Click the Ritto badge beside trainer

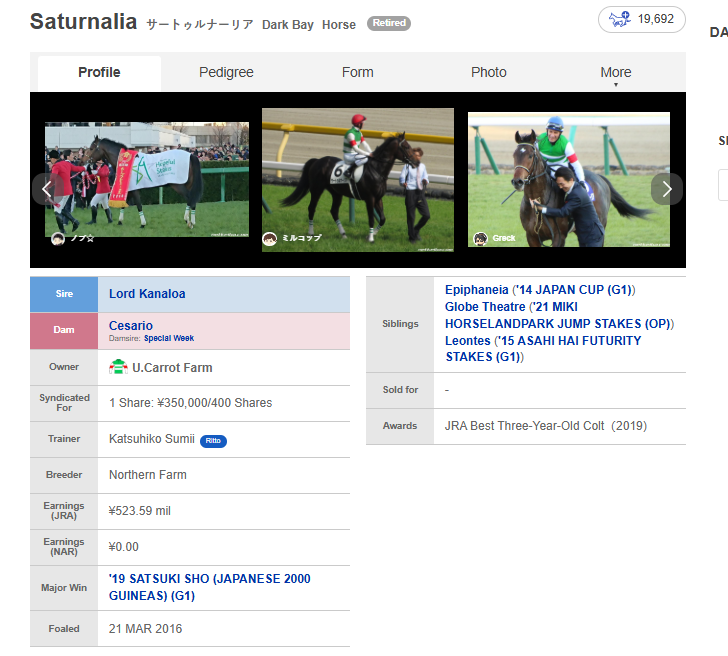(213, 441)
